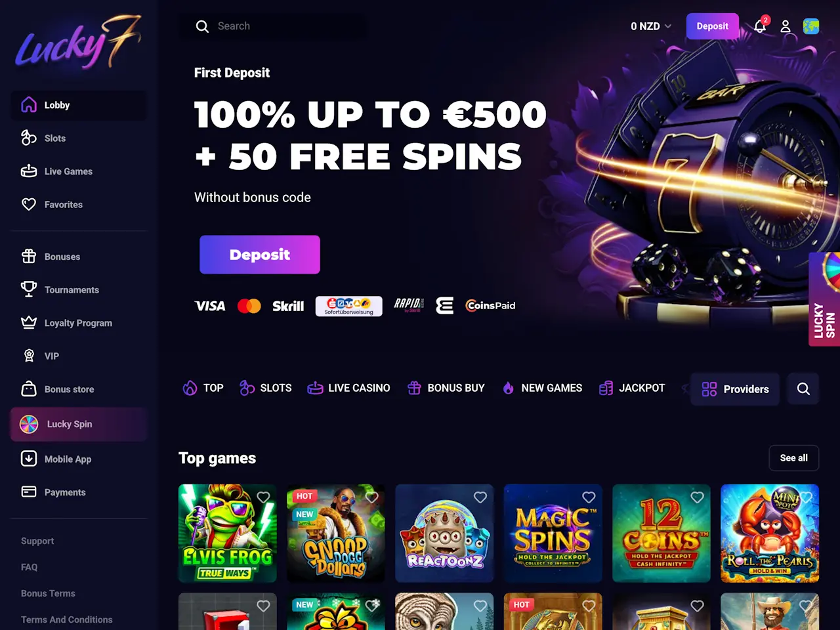Select the Live Casino category tab
840x630 pixels.
[348, 388]
